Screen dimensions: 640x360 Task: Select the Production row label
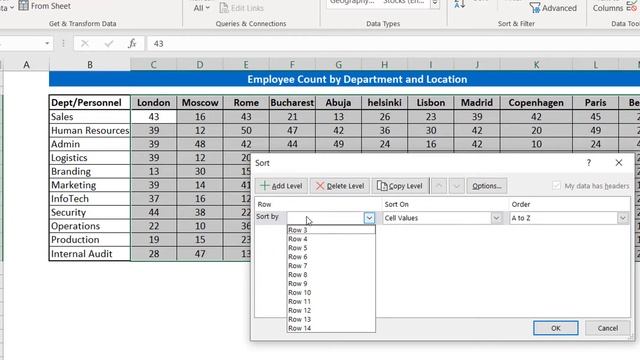(90, 240)
